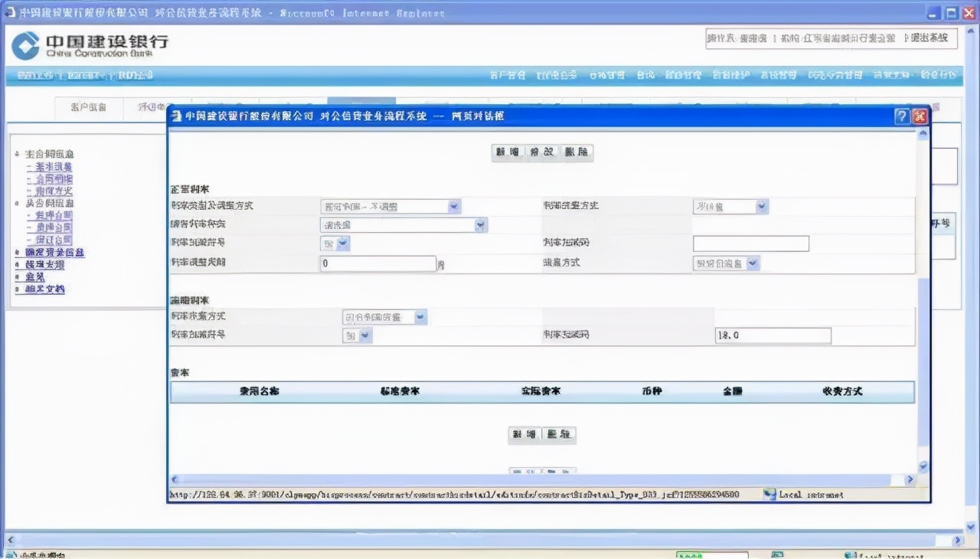
Task: Click the 费用名称 column header
Action: (x=259, y=391)
